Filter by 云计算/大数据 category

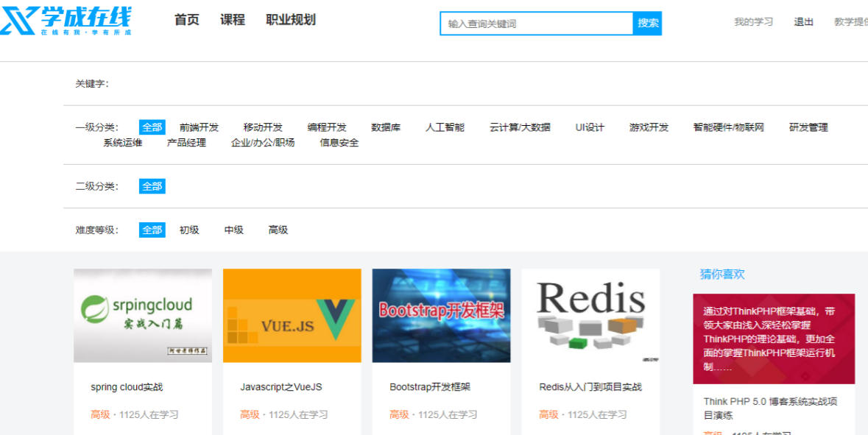pos(521,127)
